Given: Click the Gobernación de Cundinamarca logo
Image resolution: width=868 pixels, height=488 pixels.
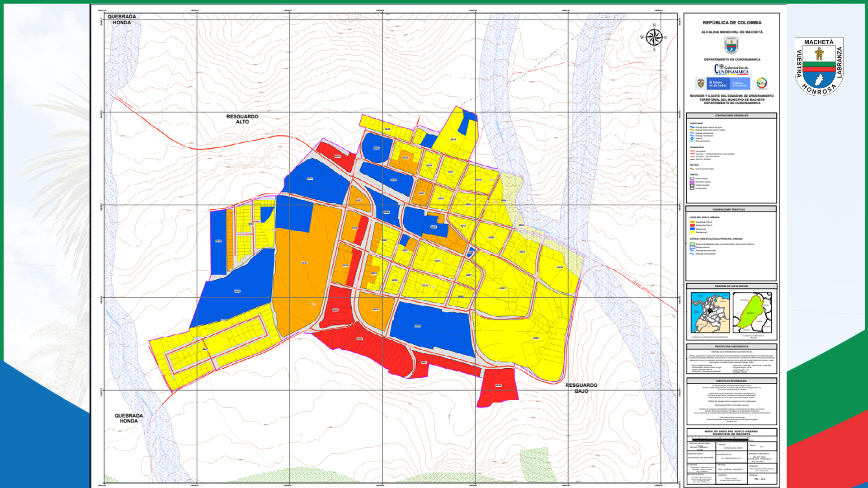Looking at the screenshot, I should [x=731, y=69].
